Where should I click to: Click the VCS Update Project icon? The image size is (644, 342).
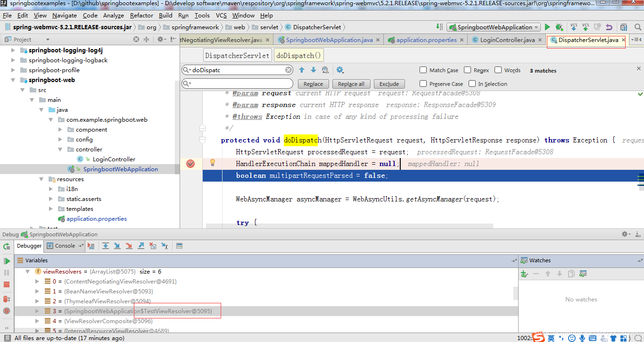(x=574, y=27)
